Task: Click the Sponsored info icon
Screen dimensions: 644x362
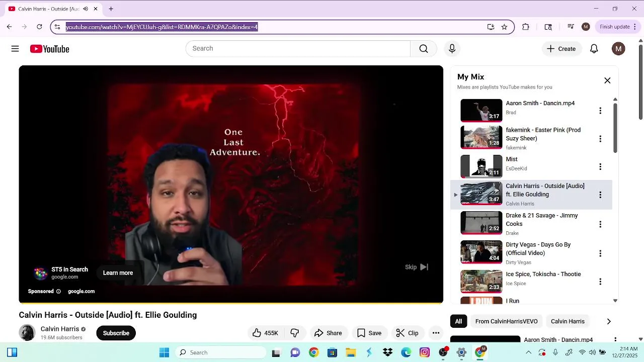Action: pyautogui.click(x=58, y=292)
